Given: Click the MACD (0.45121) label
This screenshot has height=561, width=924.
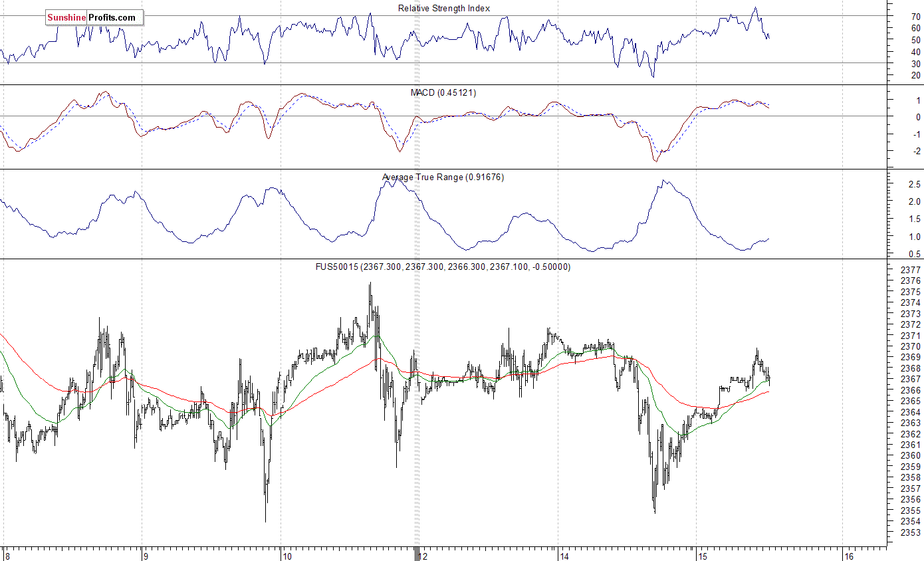Looking at the screenshot, I should tap(443, 92).
